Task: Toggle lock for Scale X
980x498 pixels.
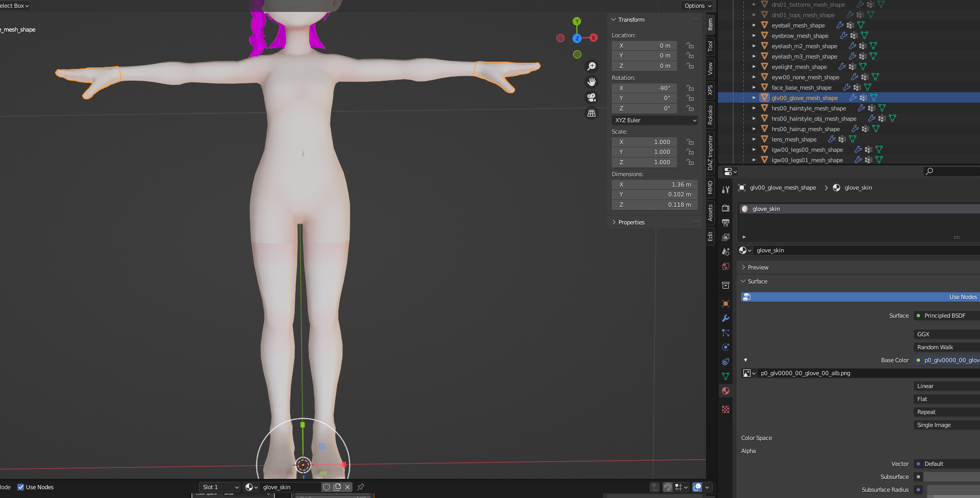Action: (690, 142)
